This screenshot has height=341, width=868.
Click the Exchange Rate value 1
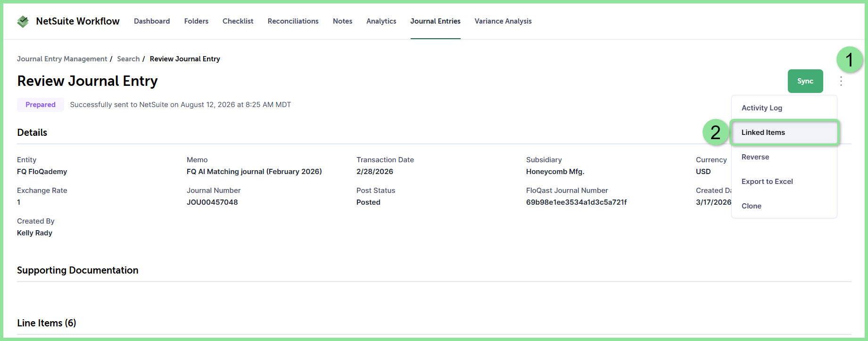pyautogui.click(x=19, y=202)
